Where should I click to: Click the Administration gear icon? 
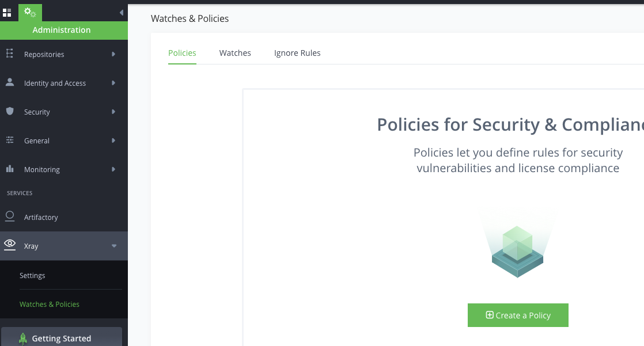pyautogui.click(x=30, y=12)
